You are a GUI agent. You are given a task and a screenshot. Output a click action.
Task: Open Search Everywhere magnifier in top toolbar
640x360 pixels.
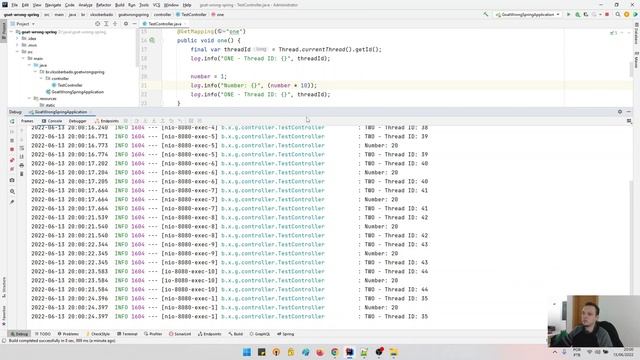click(x=618, y=14)
